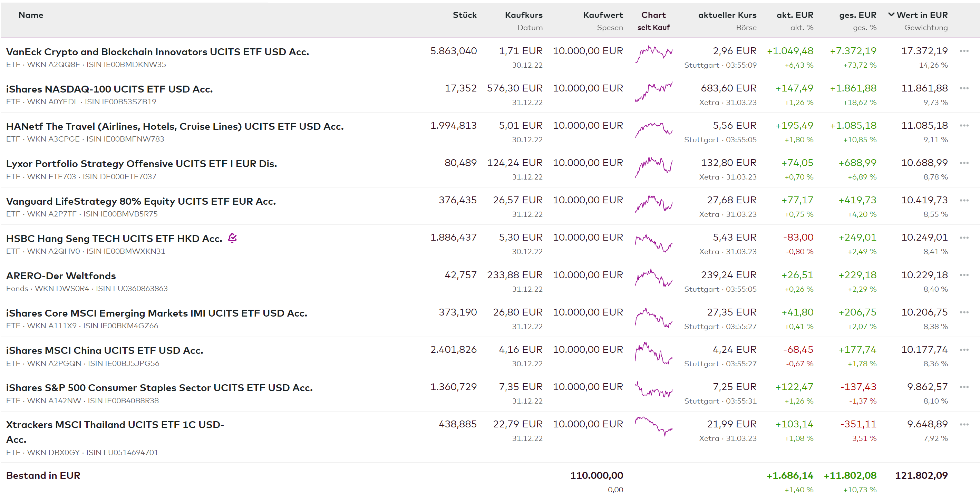
Task: Open three-dot menu for Xtrackers MSCI Thailand
Action: [x=964, y=424]
